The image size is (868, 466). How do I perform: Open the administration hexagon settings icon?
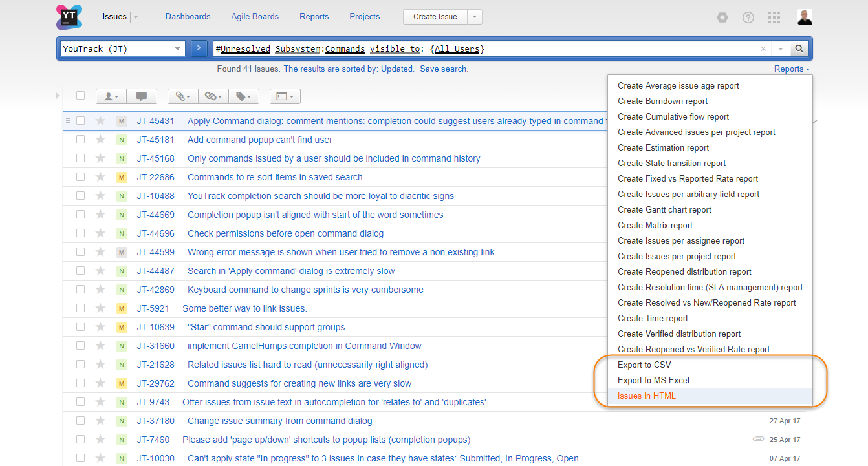(722, 17)
